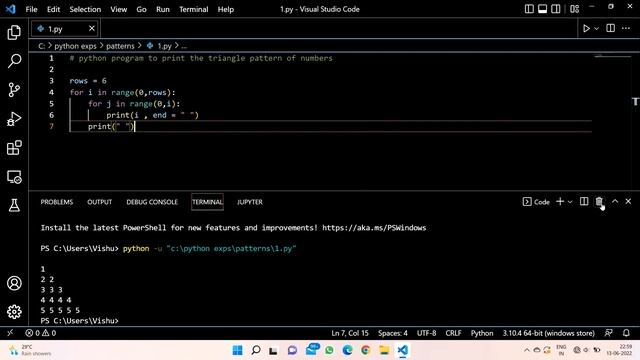The image size is (640, 360).
Task: Open Windows Start button on taskbar
Action: [x=237, y=350]
